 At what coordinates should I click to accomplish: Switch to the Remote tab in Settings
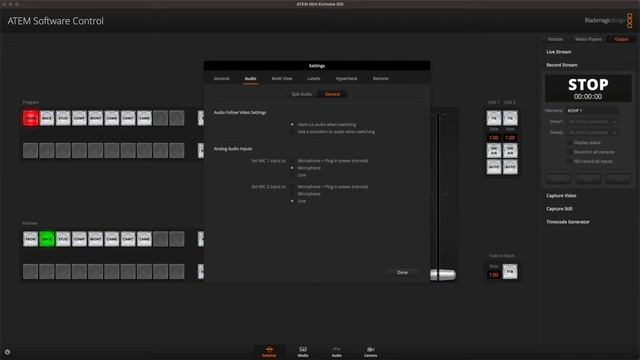[x=380, y=78]
